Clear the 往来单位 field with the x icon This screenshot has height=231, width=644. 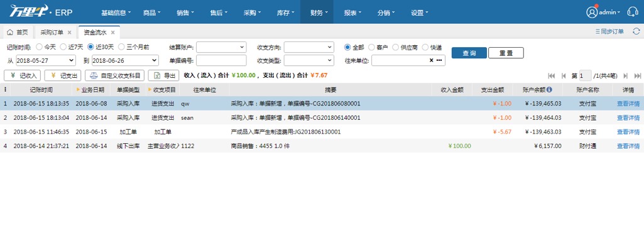click(431, 60)
